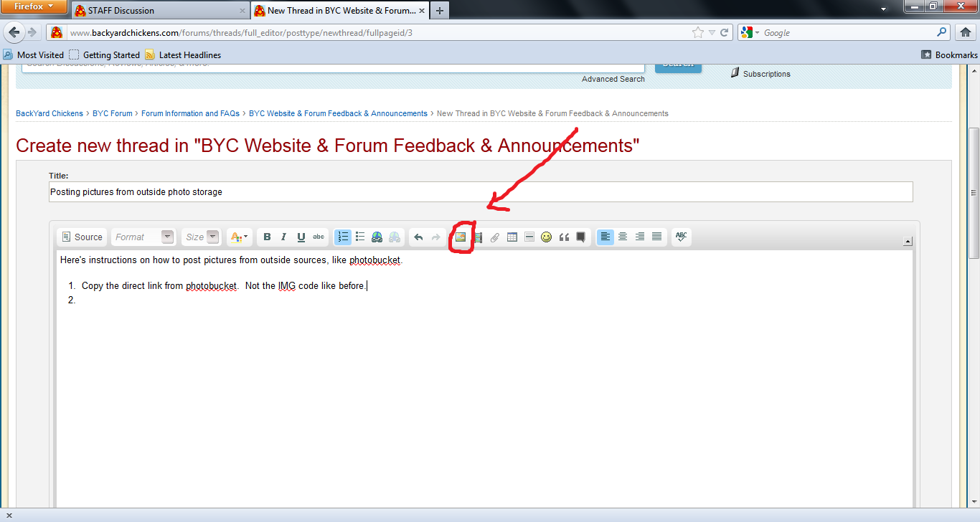Insert a quote block with quotation icon
The height and width of the screenshot is (522, 980).
point(564,237)
